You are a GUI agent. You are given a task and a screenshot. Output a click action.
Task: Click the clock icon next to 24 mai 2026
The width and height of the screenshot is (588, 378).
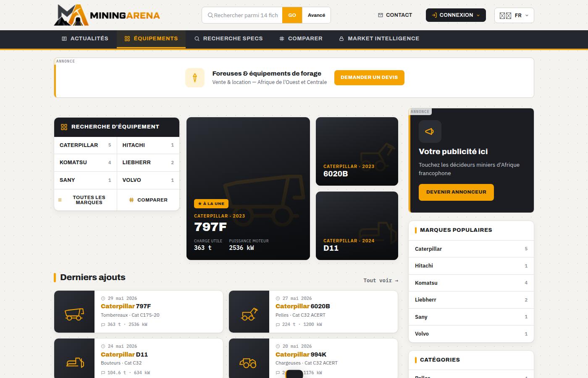click(103, 346)
